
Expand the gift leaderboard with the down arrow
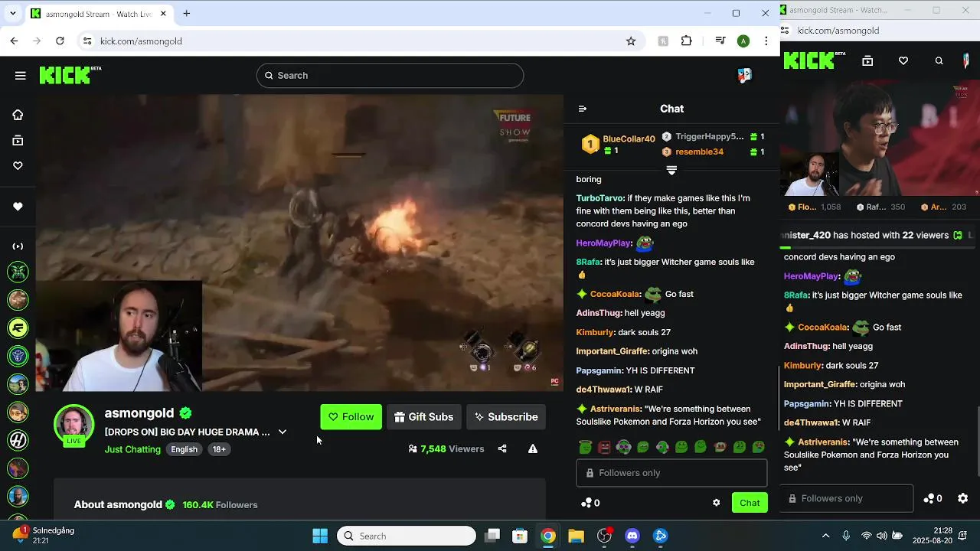click(x=671, y=170)
